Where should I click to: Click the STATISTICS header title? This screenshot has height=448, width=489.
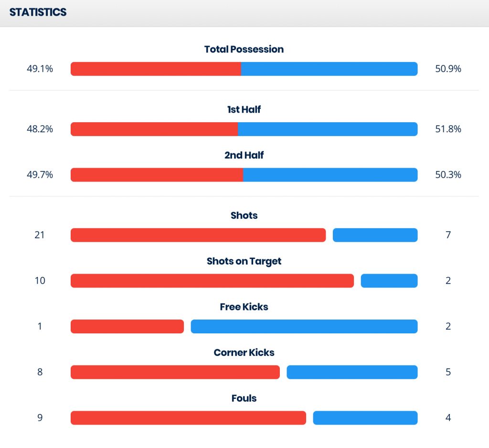pos(38,12)
